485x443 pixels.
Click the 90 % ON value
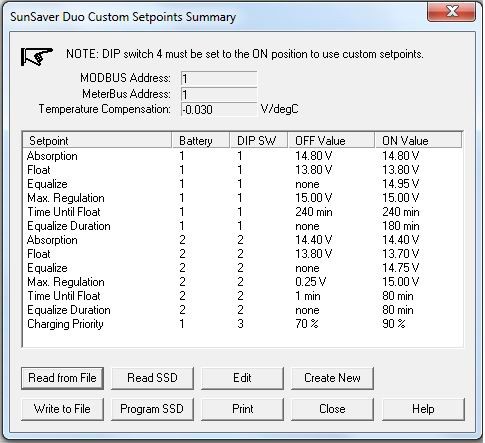pyautogui.click(x=394, y=324)
